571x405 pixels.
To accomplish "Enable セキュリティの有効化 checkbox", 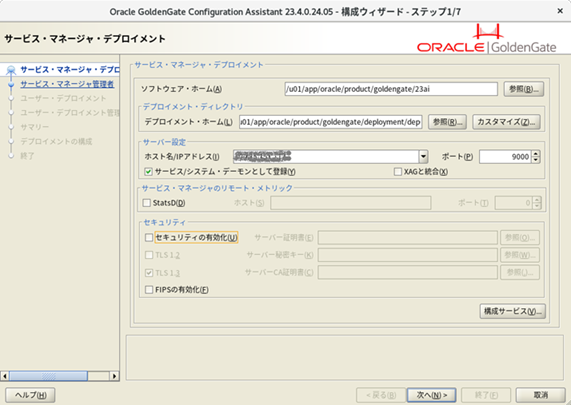I will coord(149,237).
